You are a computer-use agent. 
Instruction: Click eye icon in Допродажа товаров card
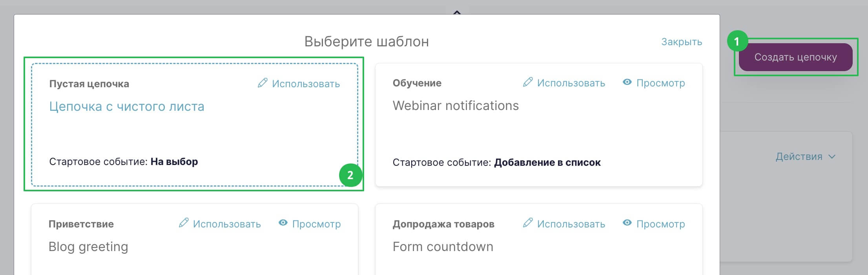[x=627, y=223]
